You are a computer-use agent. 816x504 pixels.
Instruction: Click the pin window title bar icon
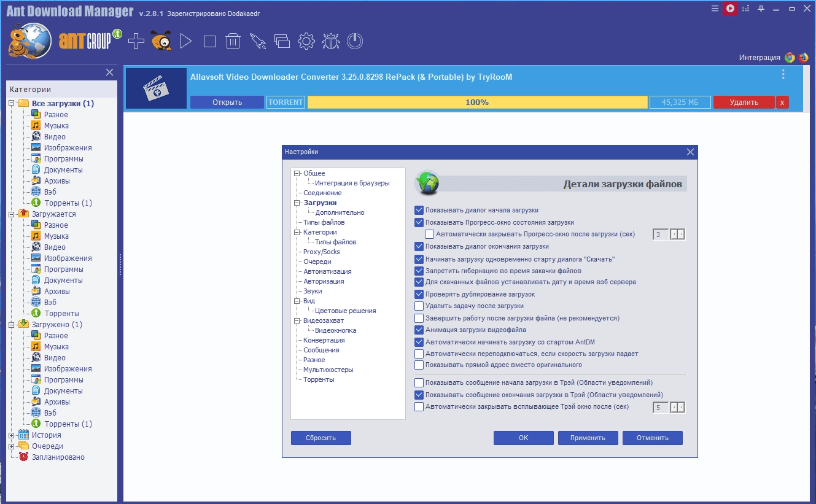762,9
